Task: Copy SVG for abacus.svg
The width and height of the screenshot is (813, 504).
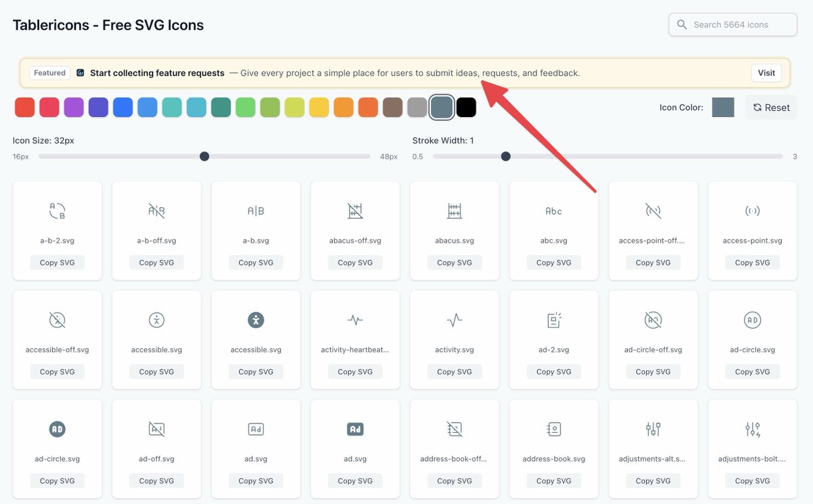Action: (x=455, y=263)
